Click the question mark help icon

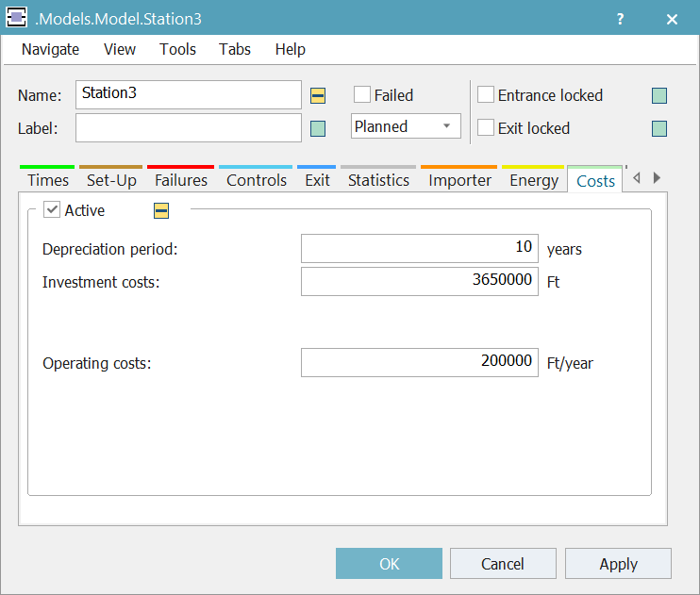coord(620,19)
